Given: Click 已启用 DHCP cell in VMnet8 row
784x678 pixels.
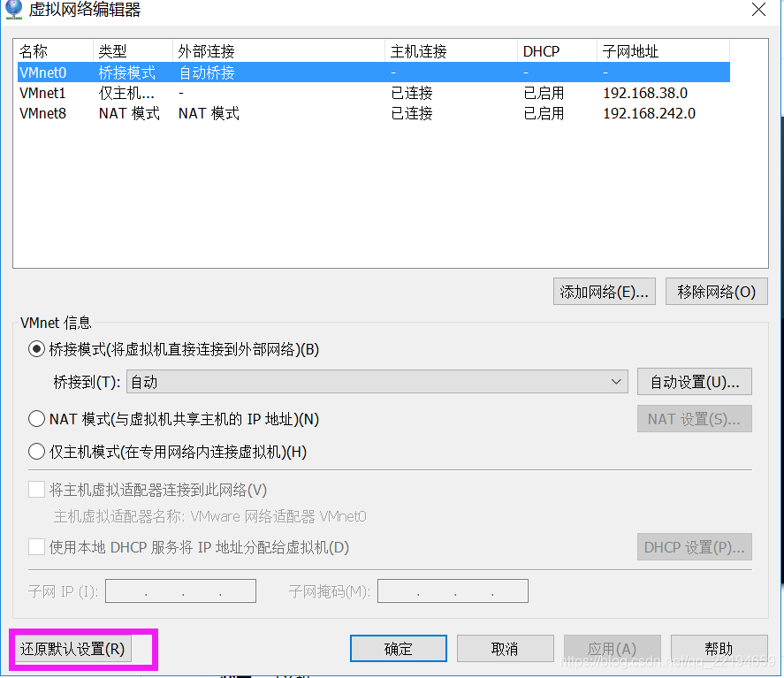Looking at the screenshot, I should pos(544,113).
